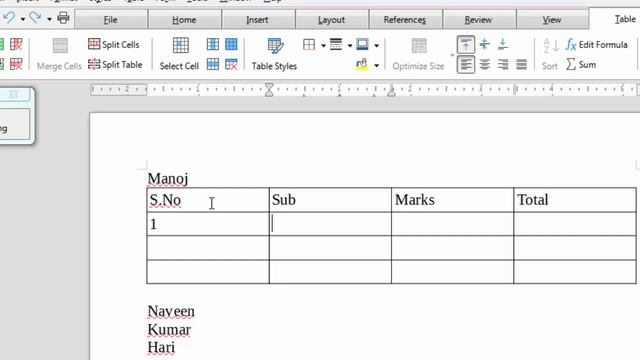Click the word 'Naveen'
The width and height of the screenshot is (640, 360).
(x=171, y=311)
